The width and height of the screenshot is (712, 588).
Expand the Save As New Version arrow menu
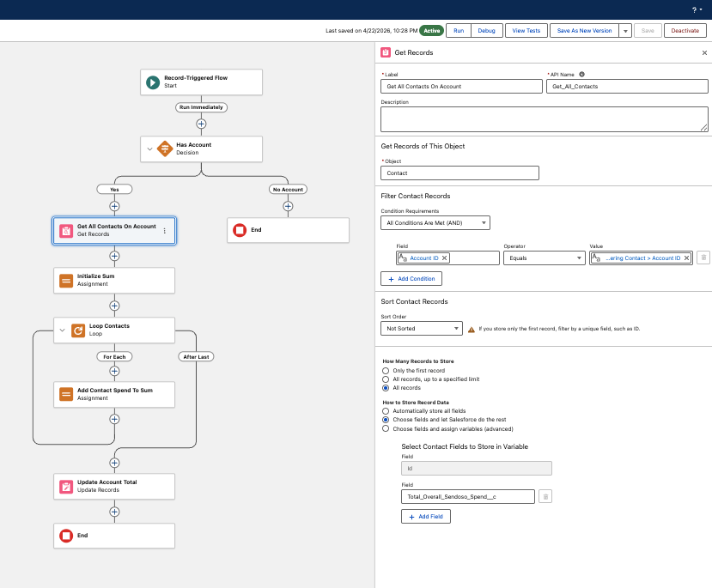coord(625,31)
